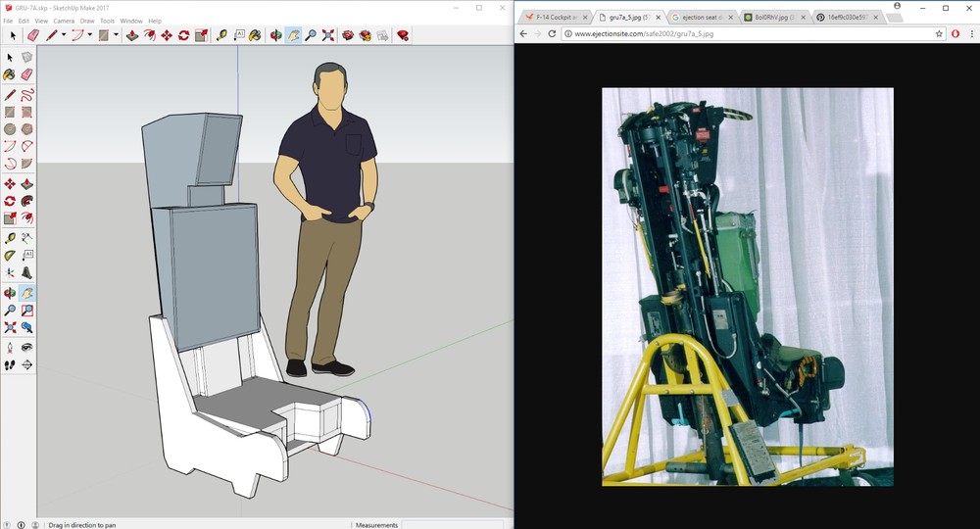
Task: Bookmark this page with the star icon
Action: (x=939, y=33)
